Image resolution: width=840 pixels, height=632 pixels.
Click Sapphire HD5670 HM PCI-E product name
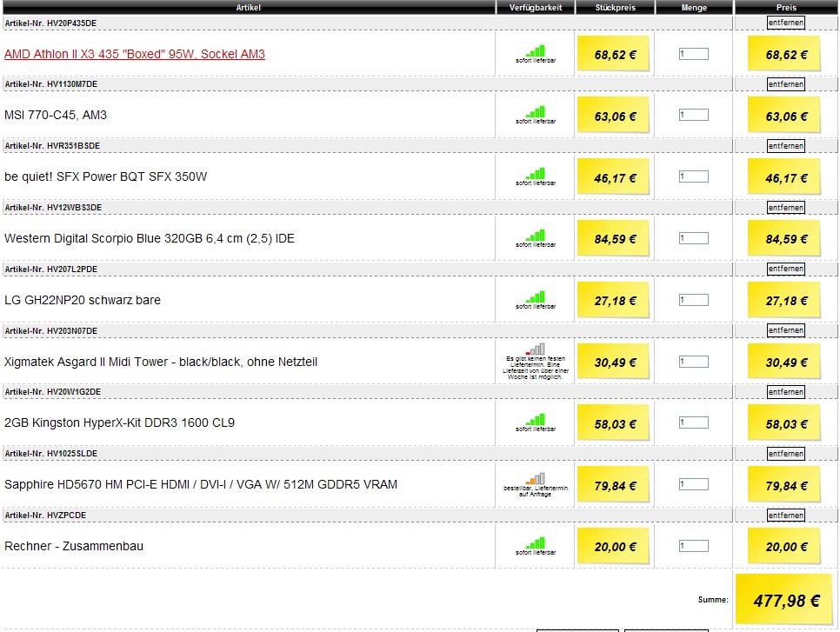201,484
